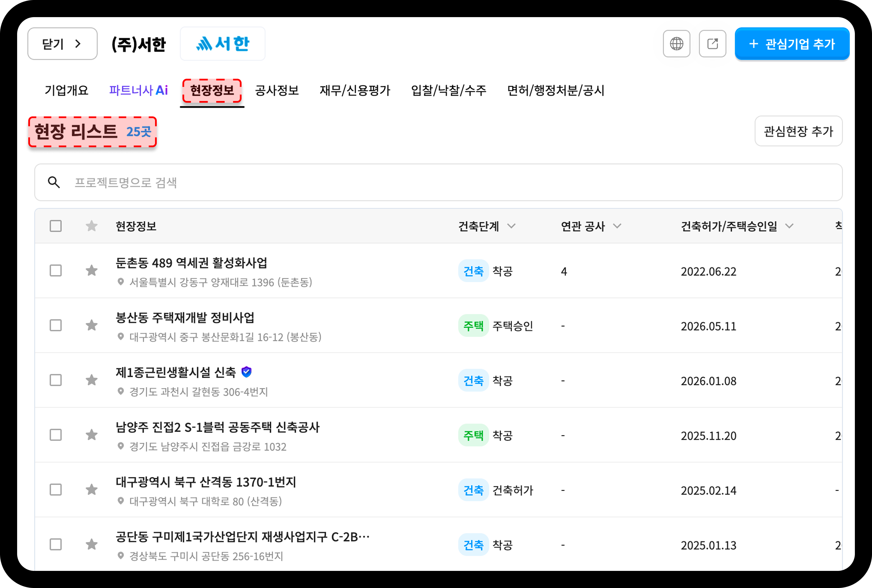This screenshot has height=588, width=872.
Task: Focus the 프로젝트명으로 검색 search field
Action: pos(438,182)
